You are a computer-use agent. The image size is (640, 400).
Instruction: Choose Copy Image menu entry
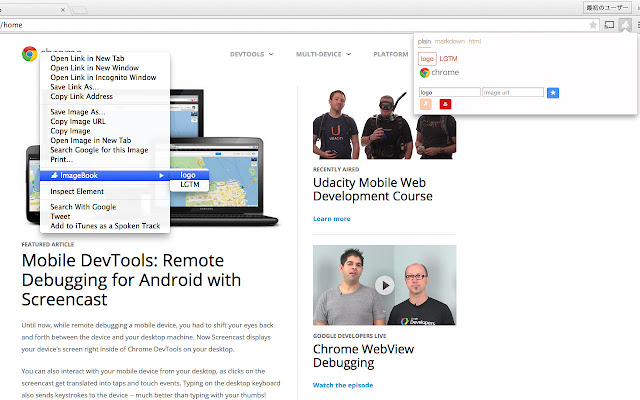point(105,131)
